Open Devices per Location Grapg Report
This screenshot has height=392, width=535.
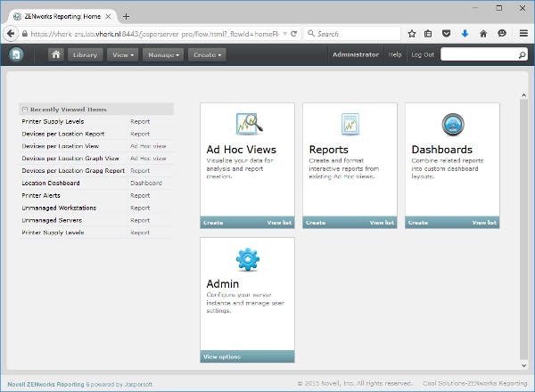(73, 171)
